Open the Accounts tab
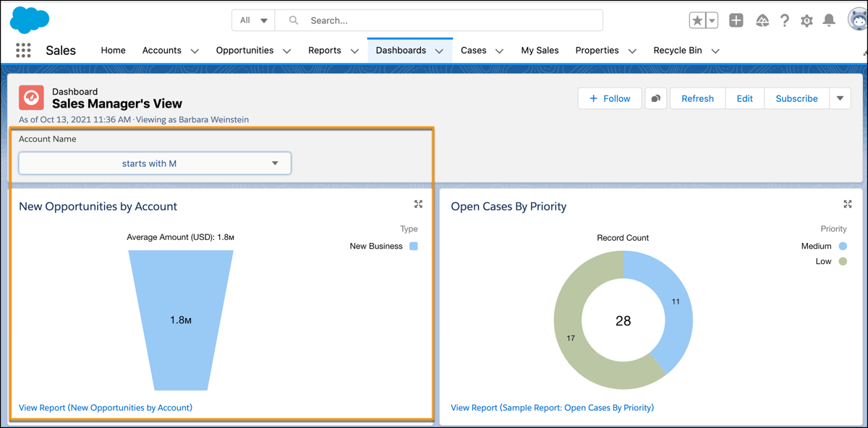Viewport: 868px width, 428px height. 162,51
